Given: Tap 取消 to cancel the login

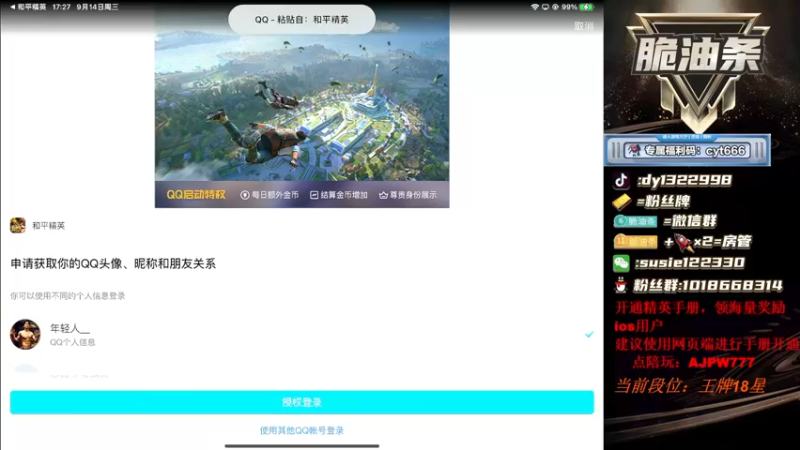Looking at the screenshot, I should (584, 26).
